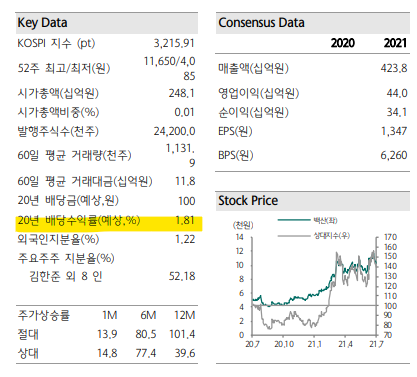Click the 주요주주 지분율(%) label
417x377 pixels.
pos(66,258)
